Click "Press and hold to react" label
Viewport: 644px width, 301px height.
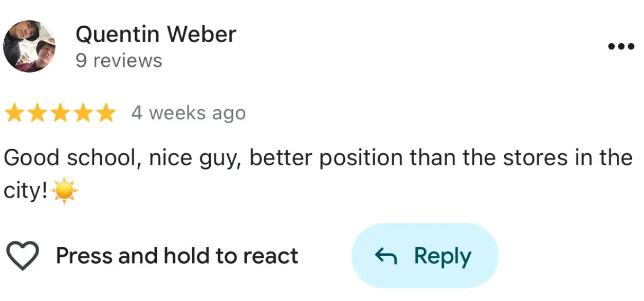177,256
